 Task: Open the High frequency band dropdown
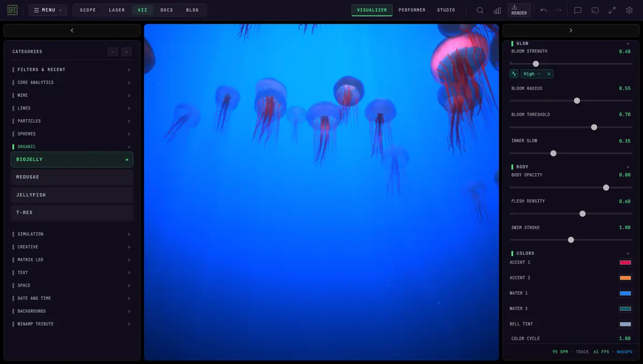pos(532,74)
